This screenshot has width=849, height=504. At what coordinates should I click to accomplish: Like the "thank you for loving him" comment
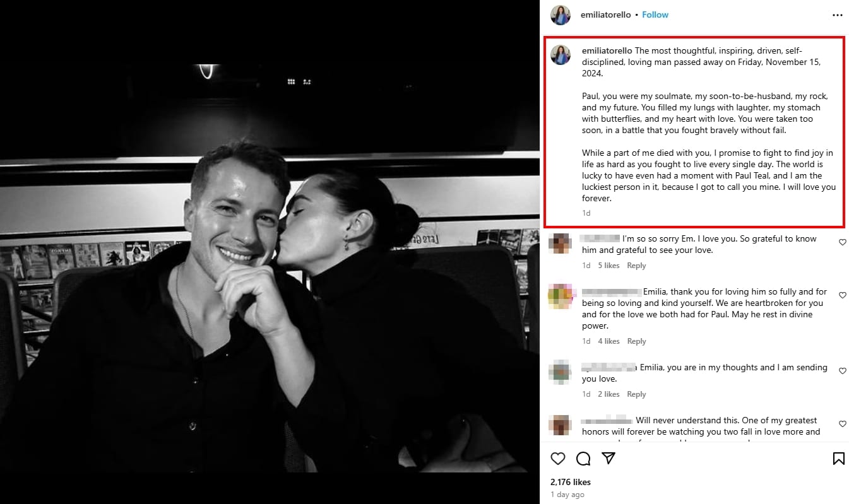pos(842,295)
